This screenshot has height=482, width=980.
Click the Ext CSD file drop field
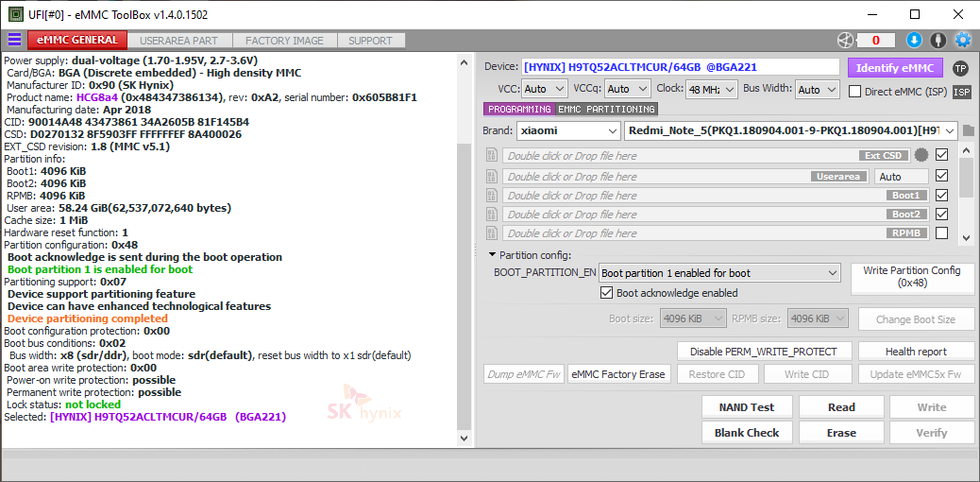point(705,155)
